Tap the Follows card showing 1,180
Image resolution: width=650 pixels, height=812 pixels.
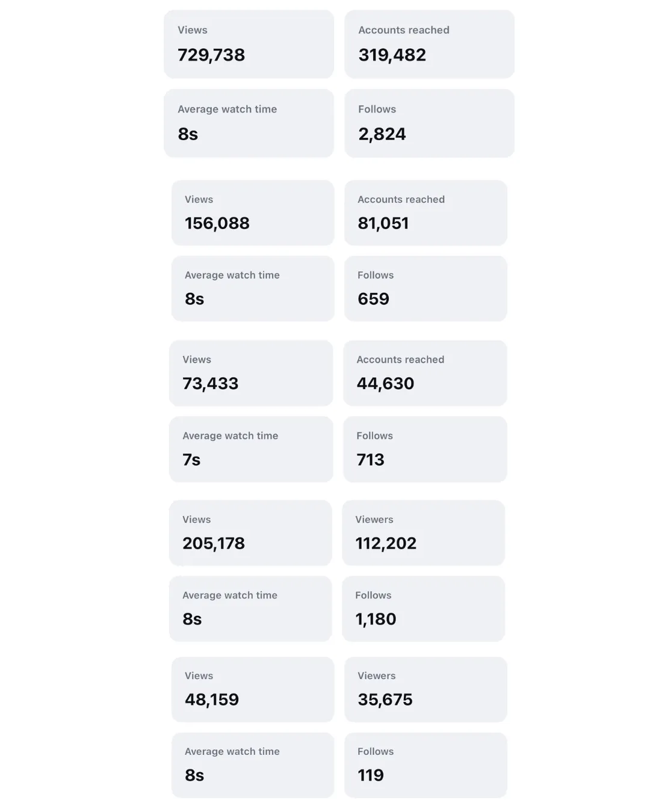click(423, 609)
